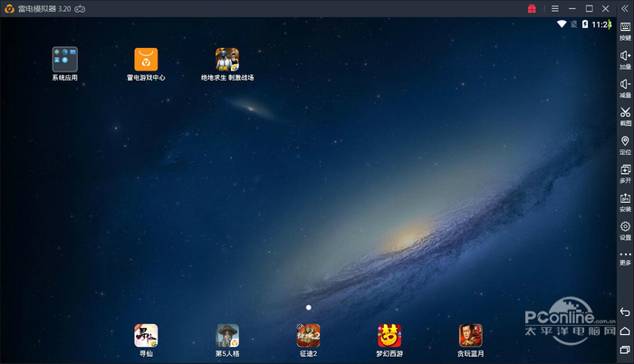Maximize the emulator window
Screen dimensions: 634x364
[589, 8]
